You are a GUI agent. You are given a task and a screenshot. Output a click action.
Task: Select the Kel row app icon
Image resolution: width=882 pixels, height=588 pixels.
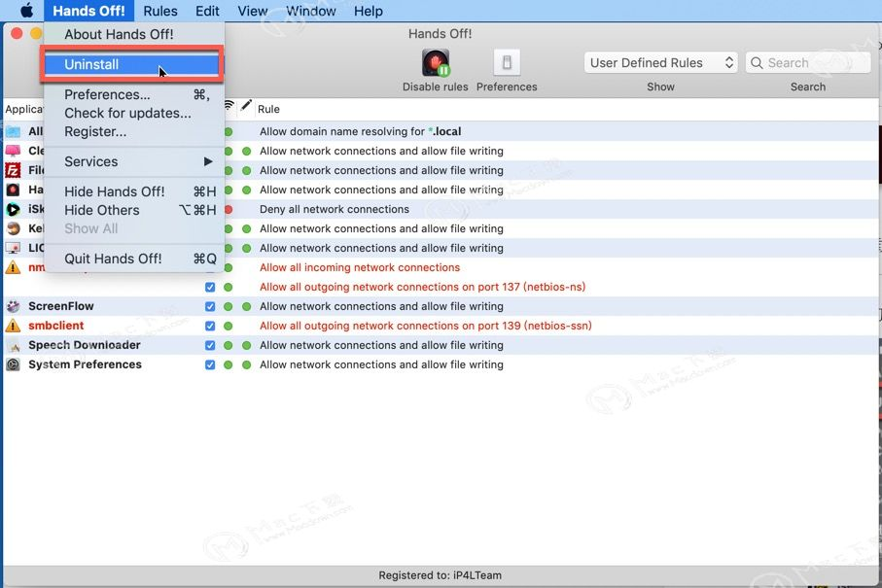13,228
